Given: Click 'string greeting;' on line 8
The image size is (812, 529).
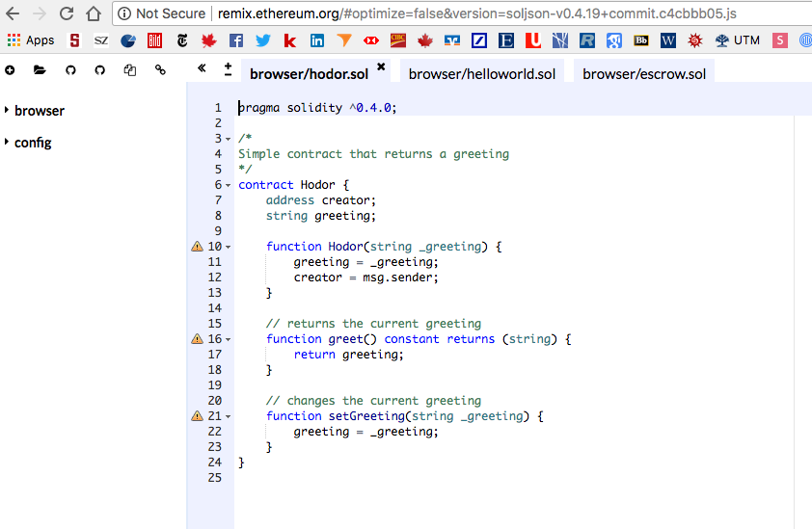Looking at the screenshot, I should click(321, 216).
